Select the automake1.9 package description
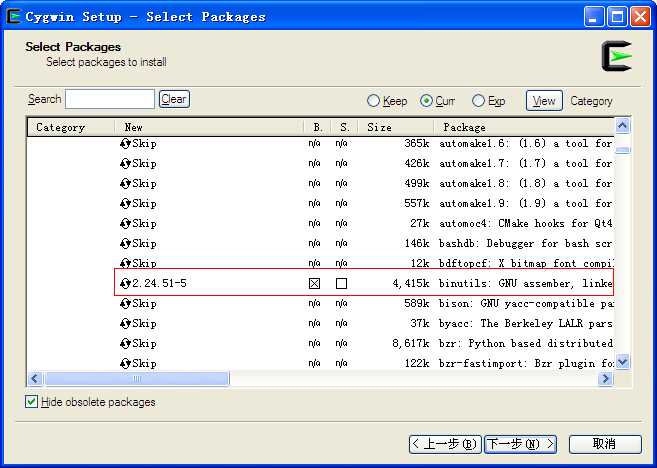The image size is (657, 468). (x=526, y=204)
